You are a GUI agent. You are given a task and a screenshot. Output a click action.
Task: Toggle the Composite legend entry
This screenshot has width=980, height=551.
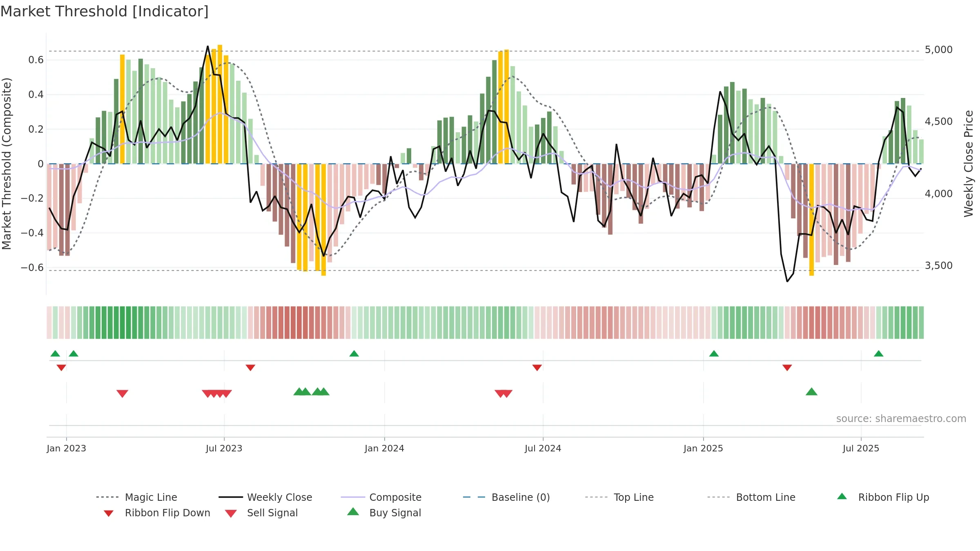coord(381,497)
